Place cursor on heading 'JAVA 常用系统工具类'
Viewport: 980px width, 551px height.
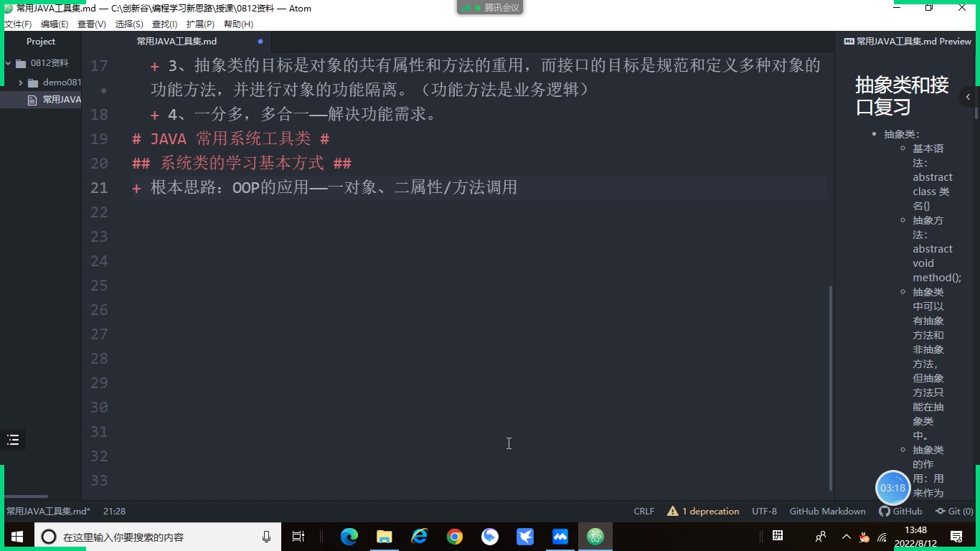tap(230, 139)
